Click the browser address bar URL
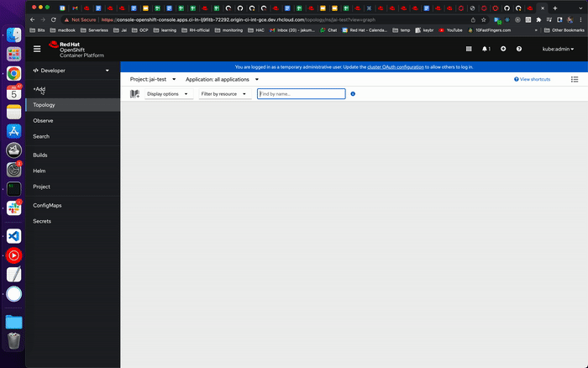Screen dimensions: 588x368 tap(239, 19)
